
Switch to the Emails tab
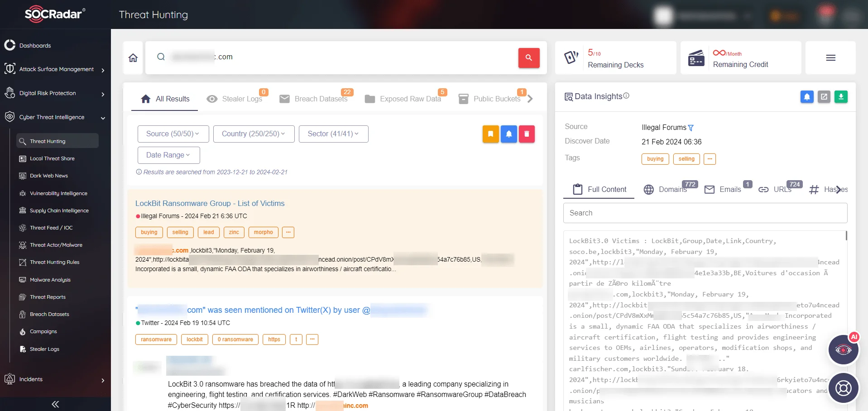click(723, 189)
